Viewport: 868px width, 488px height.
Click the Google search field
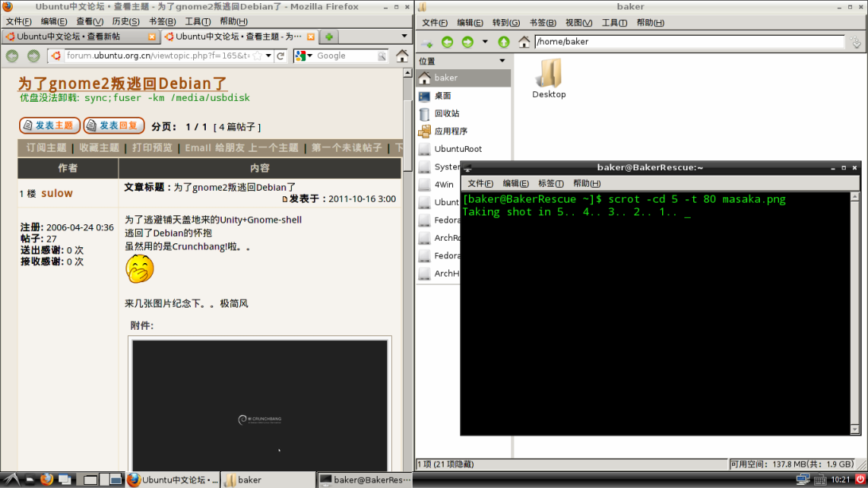tap(346, 56)
